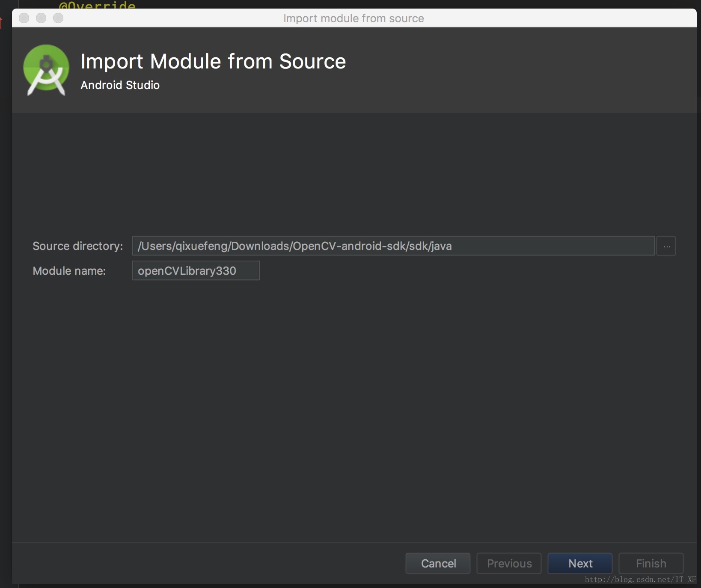Open the source directory browse button
Image resolution: width=701 pixels, height=588 pixels.
coord(666,246)
